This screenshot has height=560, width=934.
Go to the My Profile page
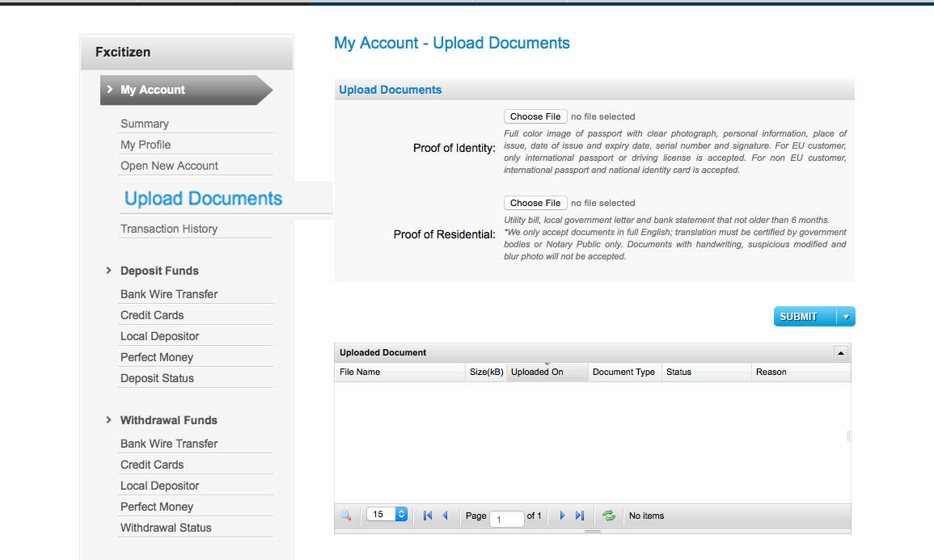click(146, 145)
